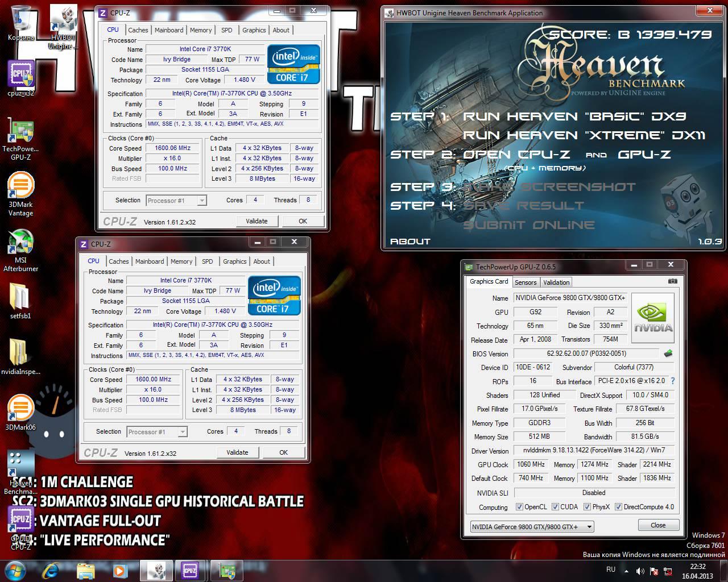Open Processor #1 dropdown in lower CPU-Z
Image resolution: width=728 pixels, height=582 pixels.
(x=156, y=432)
